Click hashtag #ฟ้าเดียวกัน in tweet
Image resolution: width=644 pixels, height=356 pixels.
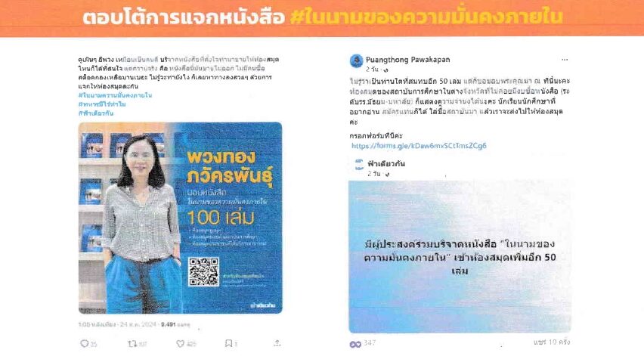click(x=96, y=113)
